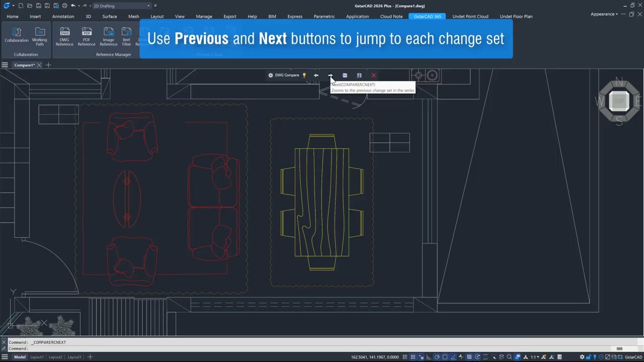Open the 2D Drafting workspace dropdown

click(122, 6)
